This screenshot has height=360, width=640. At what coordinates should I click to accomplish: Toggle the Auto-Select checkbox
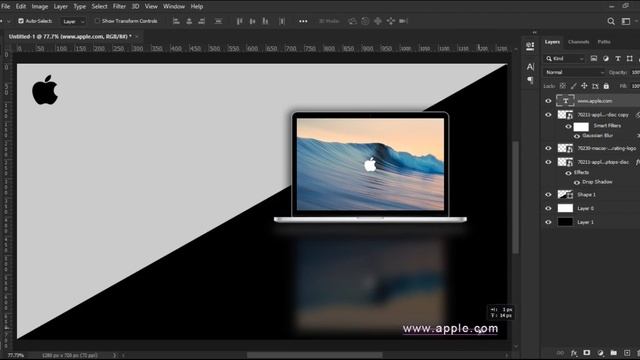[x=21, y=21]
